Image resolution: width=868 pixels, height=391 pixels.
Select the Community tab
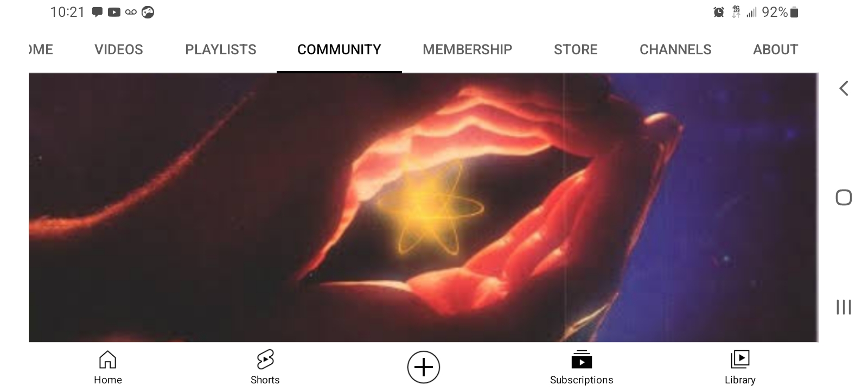pyautogui.click(x=339, y=49)
